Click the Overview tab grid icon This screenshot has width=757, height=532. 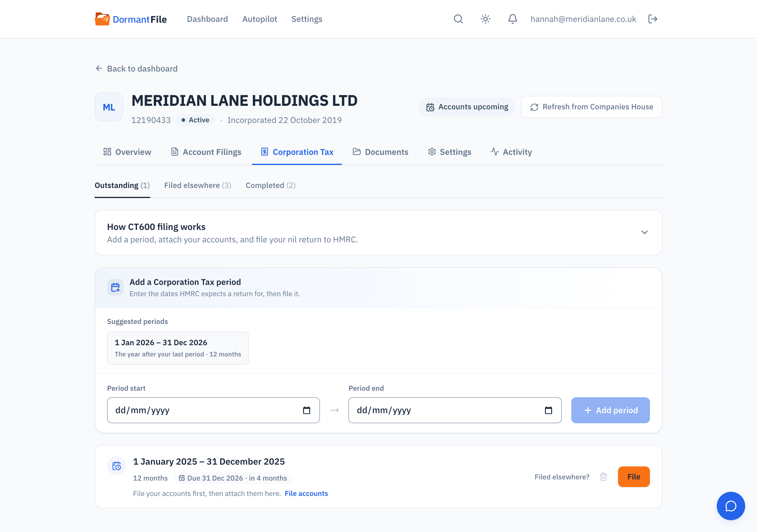point(107,152)
